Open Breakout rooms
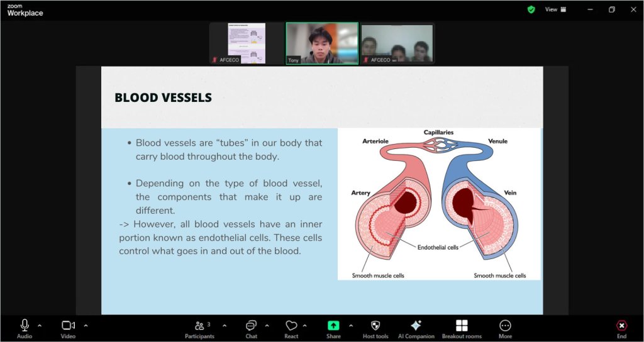Image resolution: width=644 pixels, height=342 pixels. tap(462, 329)
